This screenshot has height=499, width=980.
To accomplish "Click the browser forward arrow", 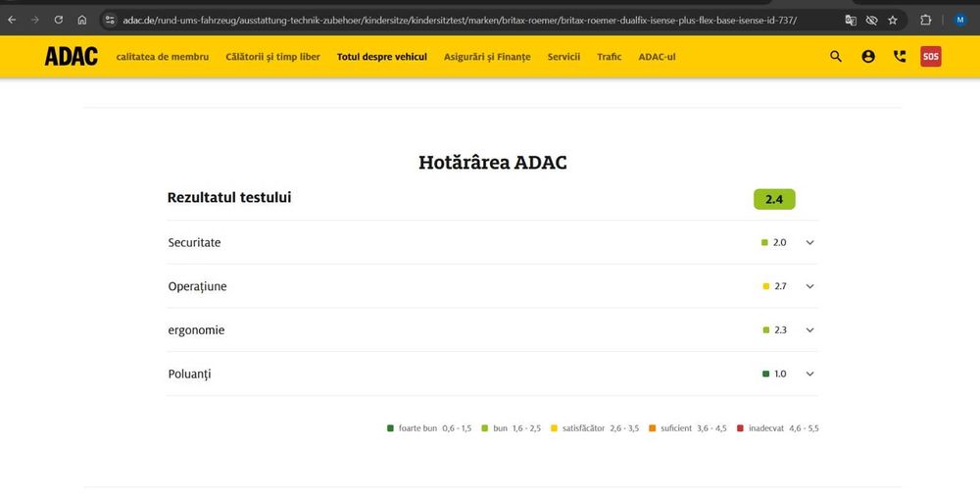I will tap(35, 20).
